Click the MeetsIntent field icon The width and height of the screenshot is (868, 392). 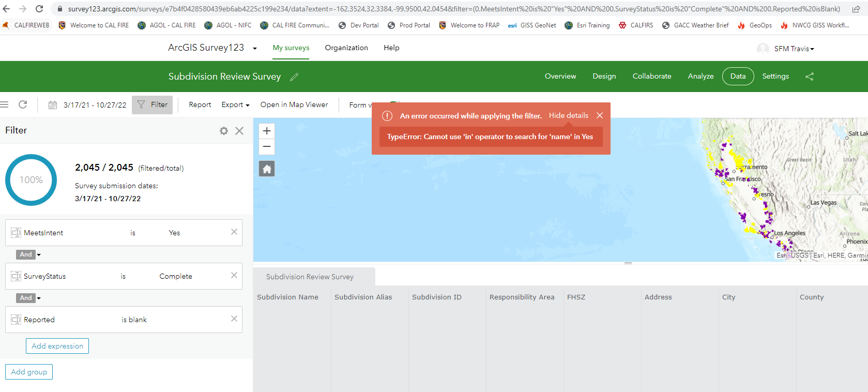click(16, 233)
